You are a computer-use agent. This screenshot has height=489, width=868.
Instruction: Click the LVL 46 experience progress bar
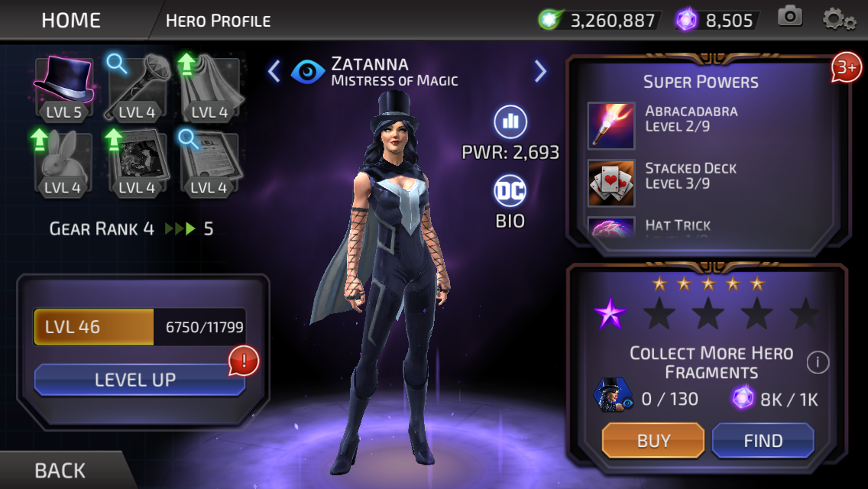point(140,327)
